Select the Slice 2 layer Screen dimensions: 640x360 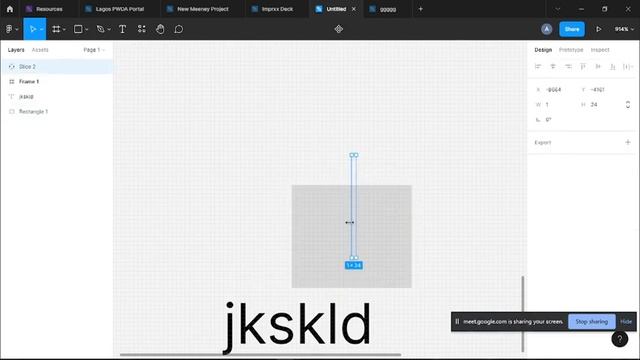coord(57,67)
